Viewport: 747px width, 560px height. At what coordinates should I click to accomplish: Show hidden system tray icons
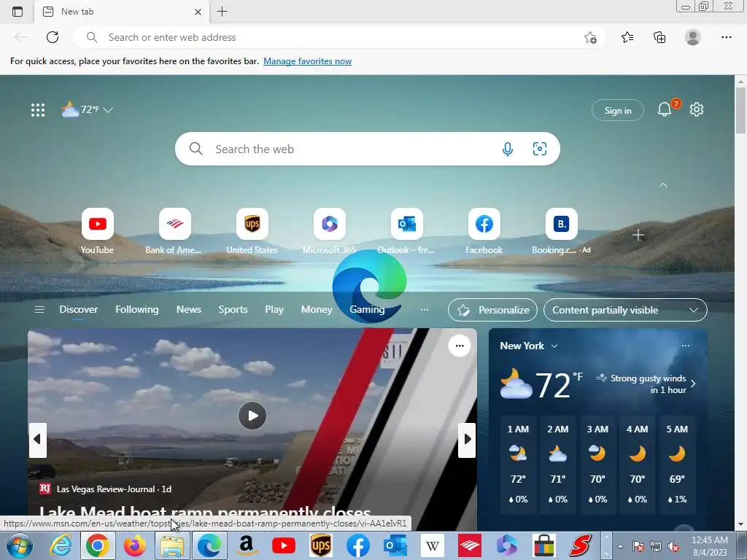point(620,546)
